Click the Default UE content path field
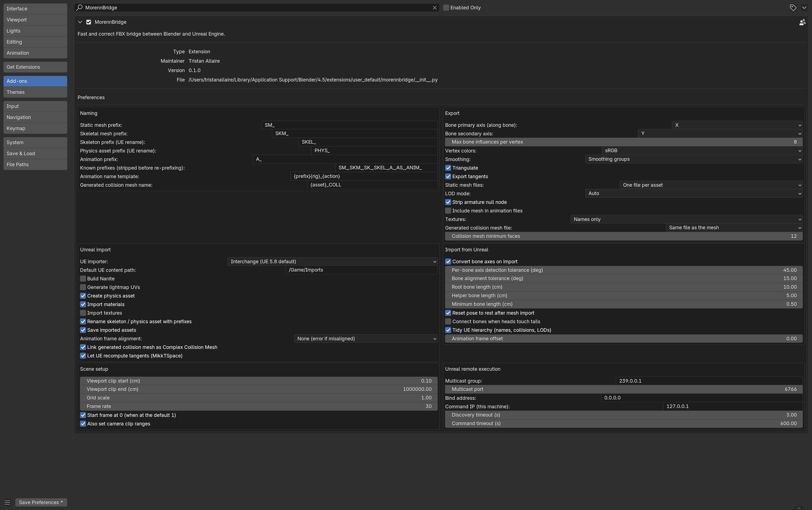Screen dimensions: 812x510 (x=361, y=270)
